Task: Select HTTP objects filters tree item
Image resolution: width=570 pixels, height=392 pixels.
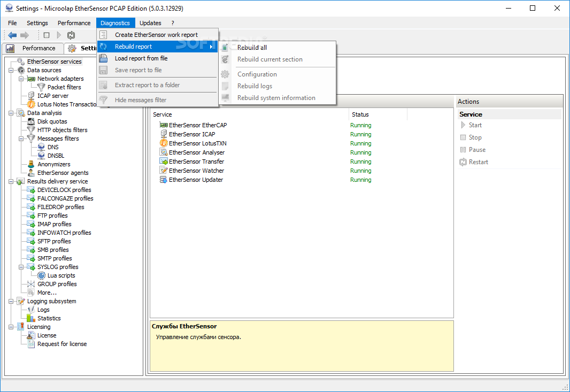Action: tap(62, 130)
